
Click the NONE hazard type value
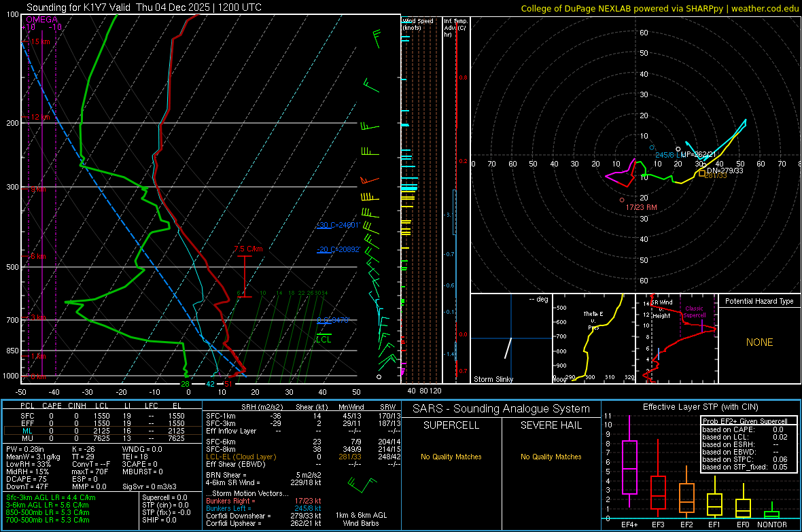tap(759, 342)
